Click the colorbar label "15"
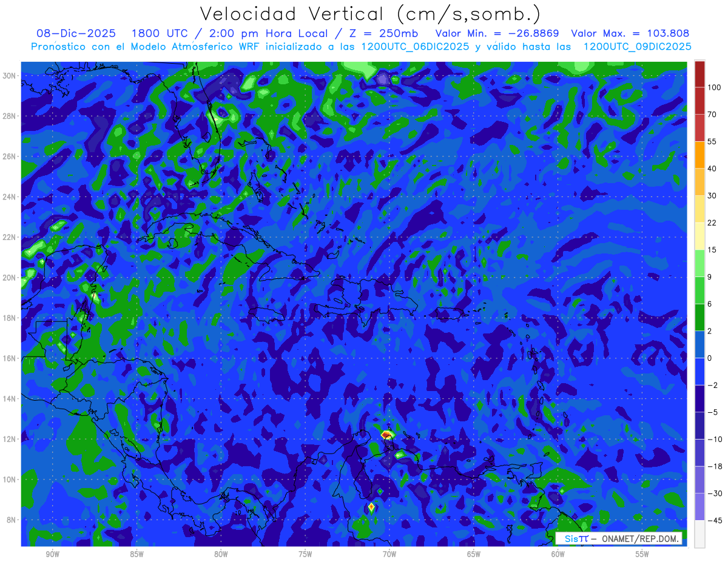The width and height of the screenshot is (728, 562). click(712, 250)
